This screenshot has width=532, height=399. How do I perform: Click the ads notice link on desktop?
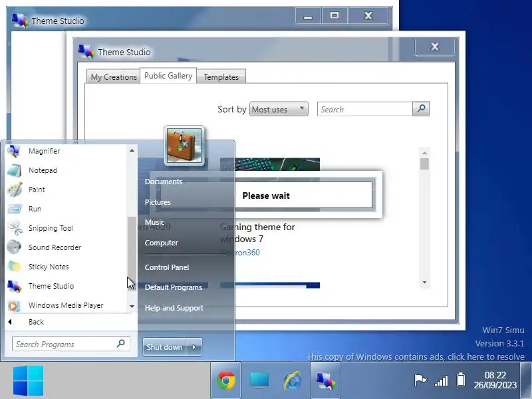tap(416, 357)
